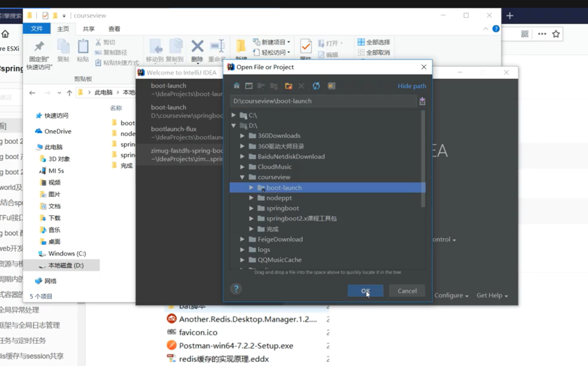588x366 pixels.
Task: Click the project directory icon in dialog toolbar
Action: (x=261, y=86)
